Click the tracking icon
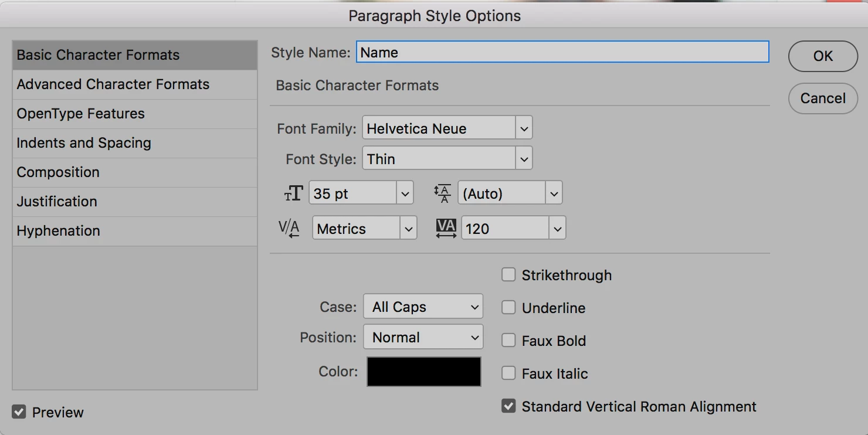This screenshot has width=868, height=435. (x=446, y=228)
